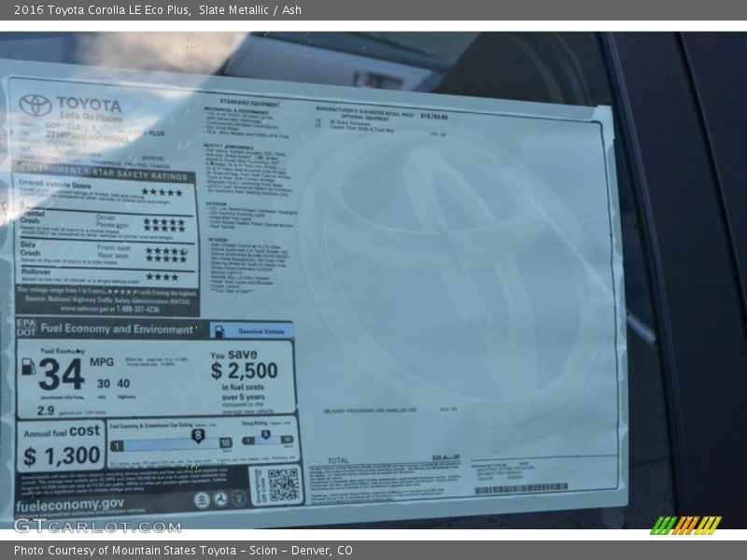
Task: Click the title '2016 Toyota Corolla LE Eco Plus'
Action: click(103, 10)
